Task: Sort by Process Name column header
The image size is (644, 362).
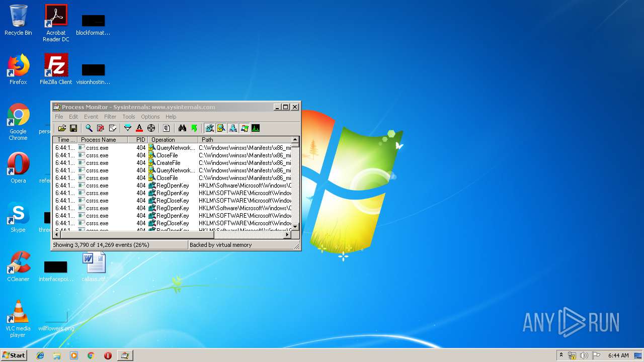Action: click(x=103, y=140)
